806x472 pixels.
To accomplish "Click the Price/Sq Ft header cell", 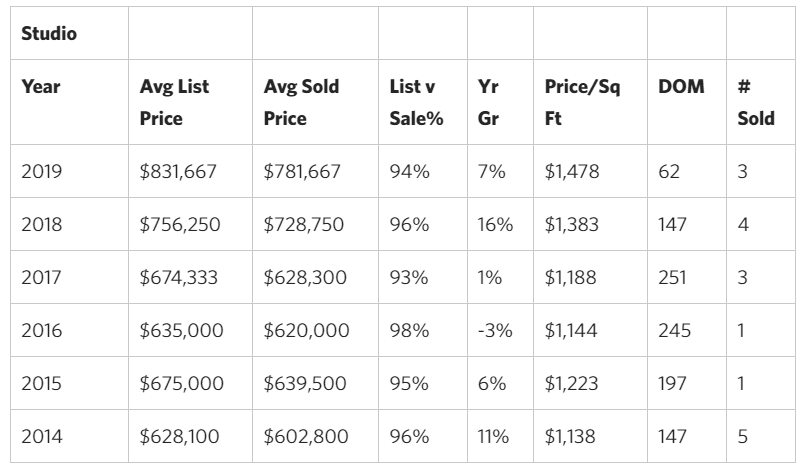I will tap(582, 102).
